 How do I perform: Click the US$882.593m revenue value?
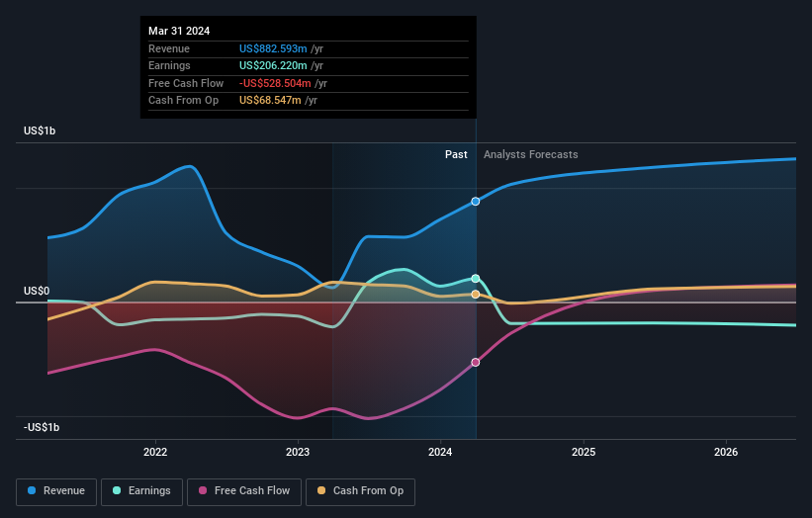(x=273, y=48)
